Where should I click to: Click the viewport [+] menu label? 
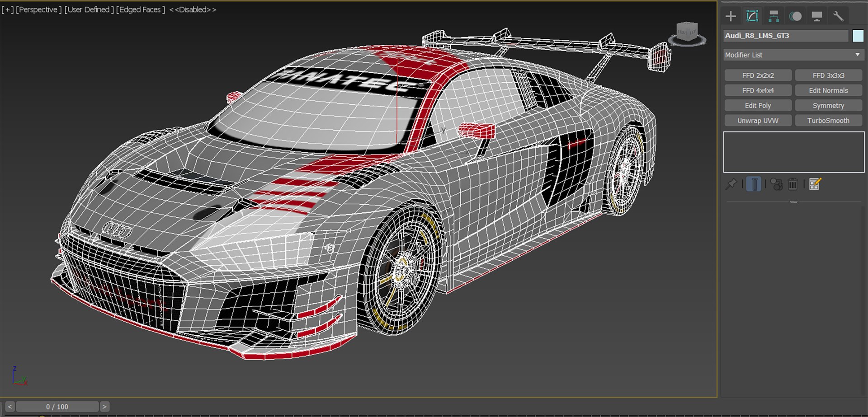(x=8, y=9)
